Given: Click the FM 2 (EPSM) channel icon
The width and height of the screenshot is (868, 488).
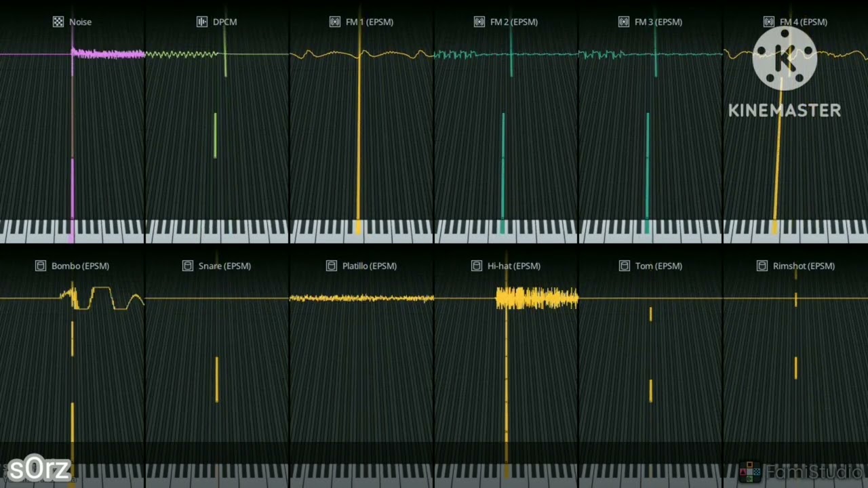Looking at the screenshot, I should (x=479, y=22).
